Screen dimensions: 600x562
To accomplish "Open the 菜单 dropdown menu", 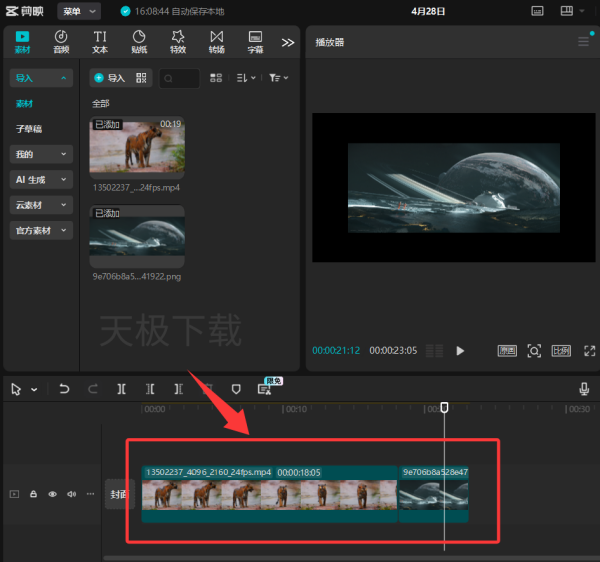I will click(79, 11).
